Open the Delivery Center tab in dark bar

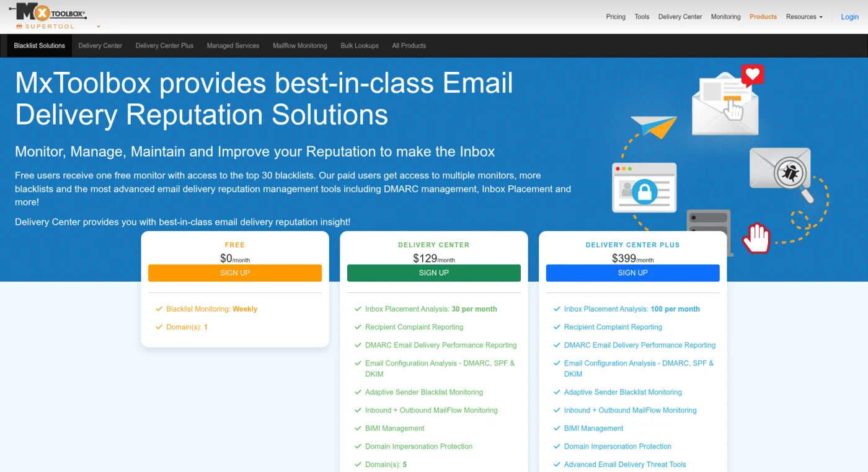pos(100,46)
